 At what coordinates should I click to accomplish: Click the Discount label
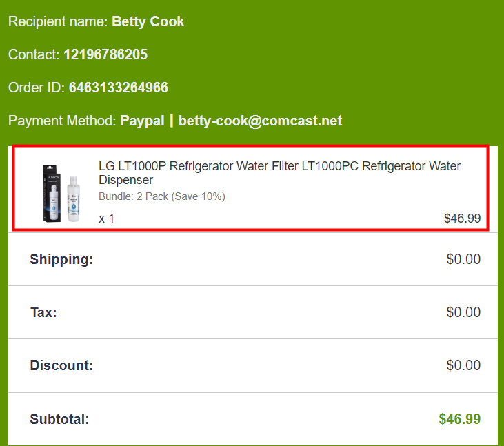(x=61, y=365)
